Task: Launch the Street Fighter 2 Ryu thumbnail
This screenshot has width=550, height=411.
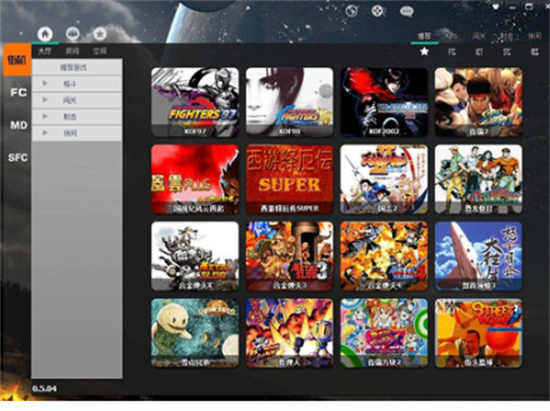Action: 478,102
